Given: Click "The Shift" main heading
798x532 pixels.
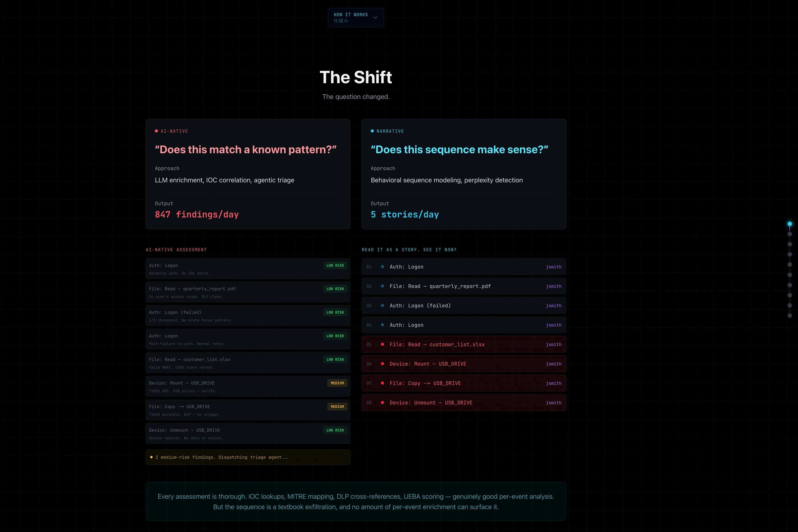Looking at the screenshot, I should click(x=356, y=77).
